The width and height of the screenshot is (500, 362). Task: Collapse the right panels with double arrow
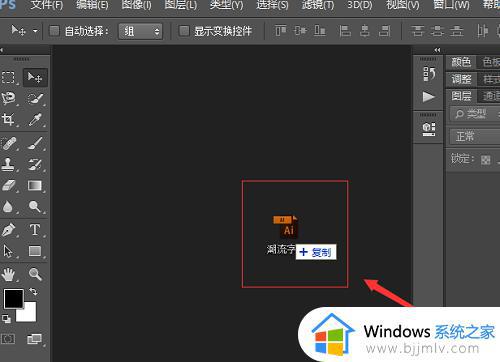(437, 50)
